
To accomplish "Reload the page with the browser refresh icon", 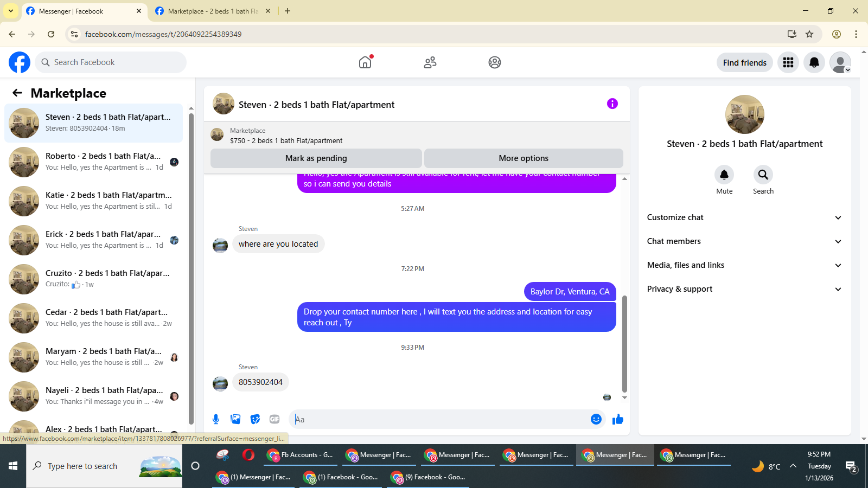I will pos(51,34).
